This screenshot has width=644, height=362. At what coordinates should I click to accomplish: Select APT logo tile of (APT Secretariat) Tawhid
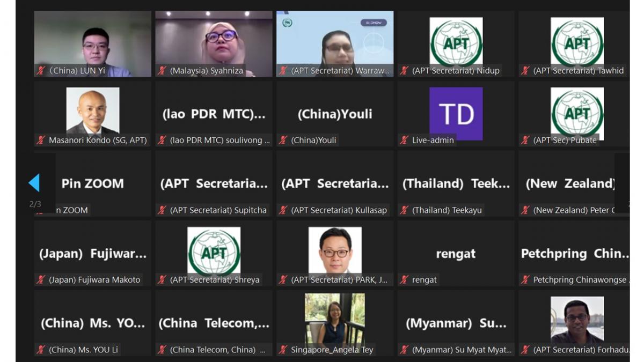click(x=577, y=44)
